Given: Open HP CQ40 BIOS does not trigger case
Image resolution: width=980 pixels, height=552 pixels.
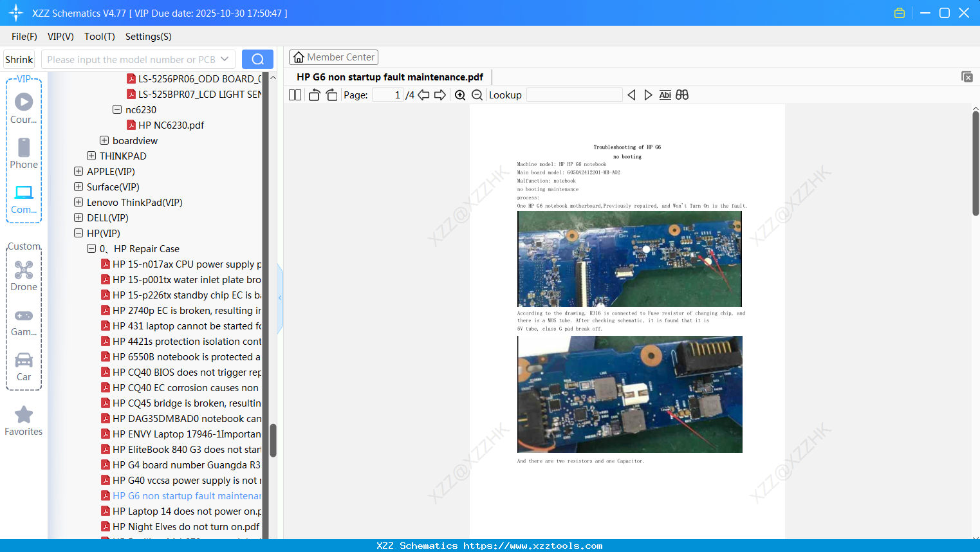Looking at the screenshot, I should pyautogui.click(x=181, y=373).
